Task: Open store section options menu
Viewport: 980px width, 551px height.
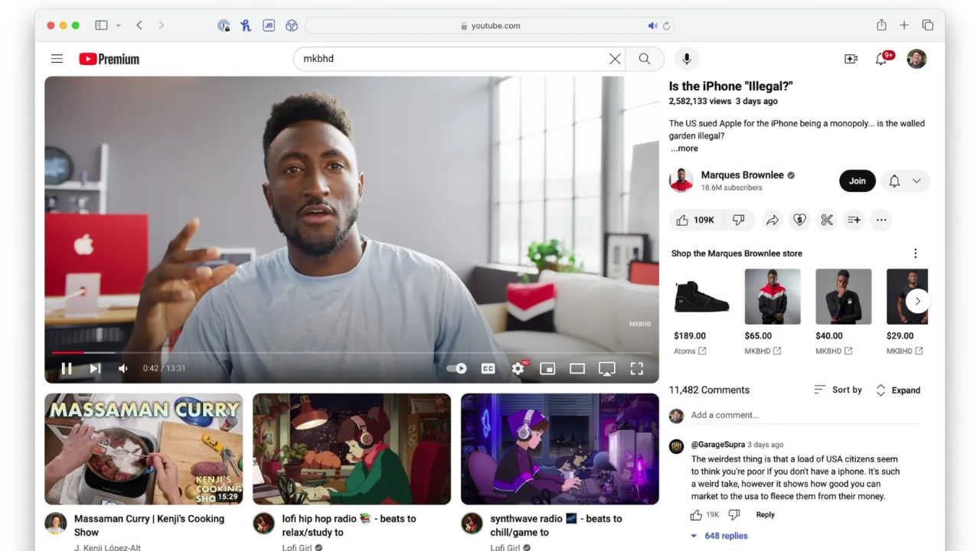Action: 915,253
